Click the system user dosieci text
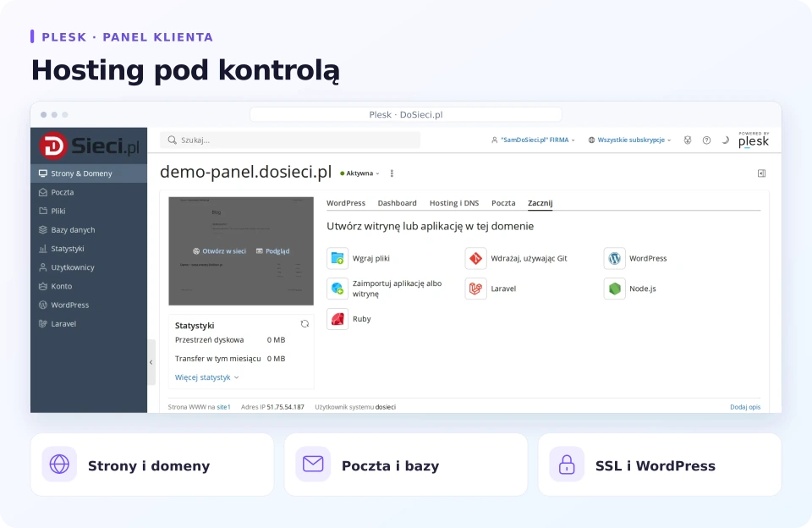This screenshot has height=528, width=812. 386,407
